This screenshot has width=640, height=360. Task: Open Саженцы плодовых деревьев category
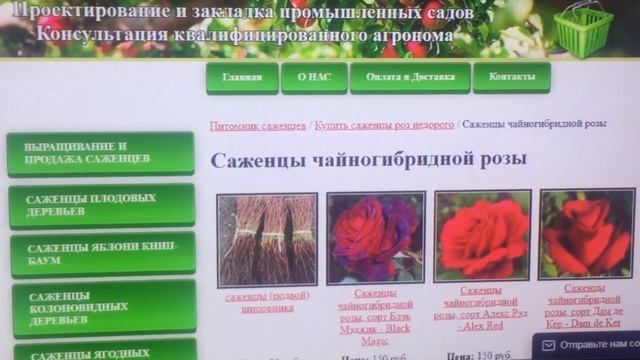click(102, 206)
